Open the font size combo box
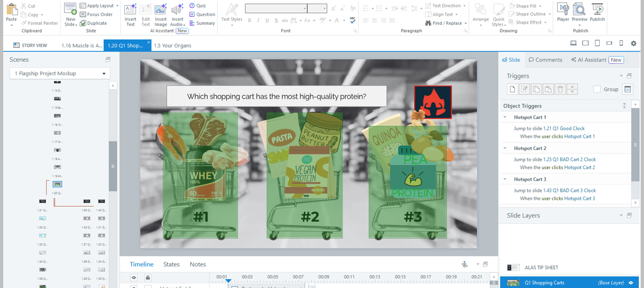 (x=317, y=8)
